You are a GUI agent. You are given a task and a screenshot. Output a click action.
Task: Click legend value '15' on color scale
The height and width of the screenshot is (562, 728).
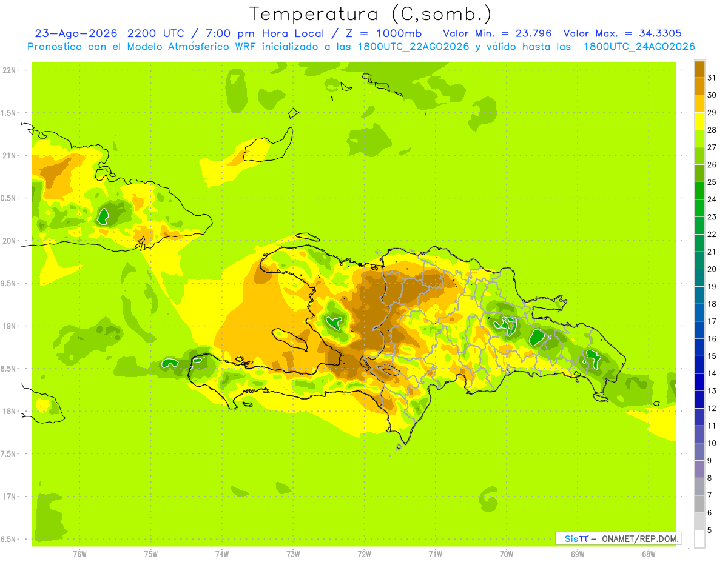coord(712,356)
